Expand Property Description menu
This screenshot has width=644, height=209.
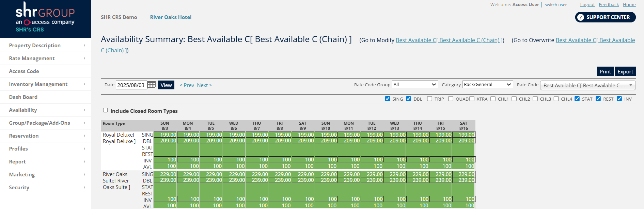coord(46,46)
